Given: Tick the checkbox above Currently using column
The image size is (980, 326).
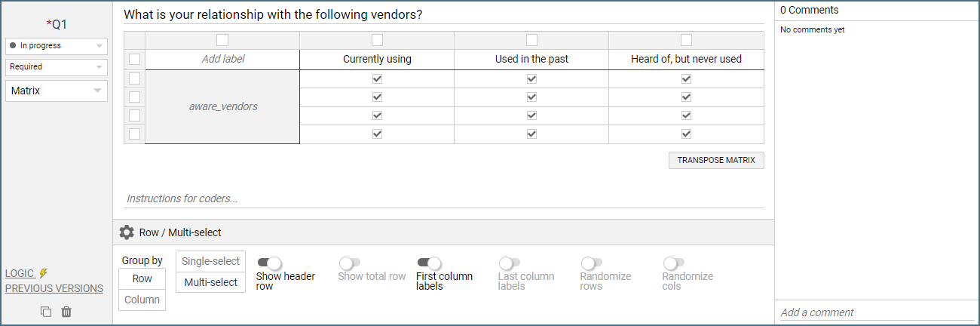Looking at the screenshot, I should [377, 40].
